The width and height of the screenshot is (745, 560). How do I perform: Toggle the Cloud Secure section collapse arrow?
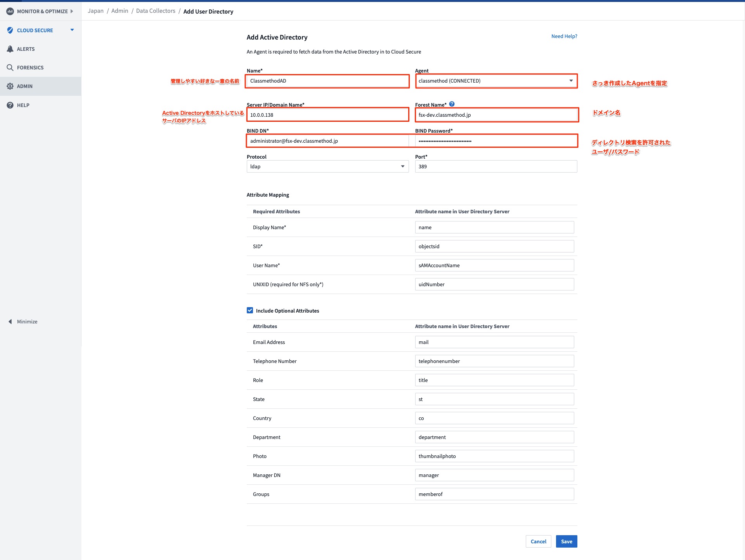72,30
